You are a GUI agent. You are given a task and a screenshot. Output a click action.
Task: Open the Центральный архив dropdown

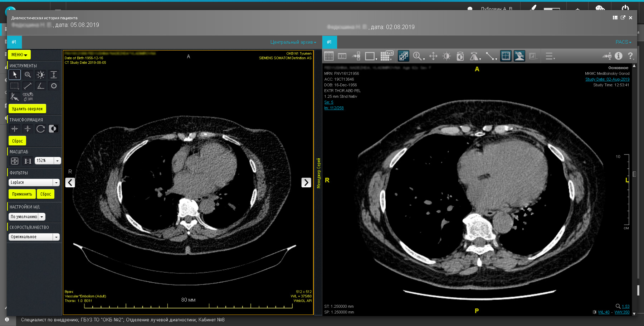tap(293, 42)
